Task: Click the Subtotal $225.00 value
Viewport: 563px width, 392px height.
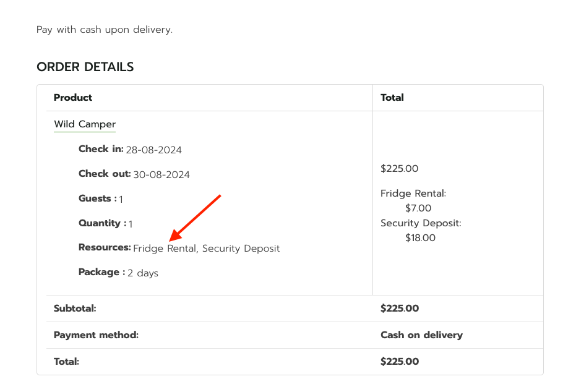Action: pyautogui.click(x=400, y=309)
